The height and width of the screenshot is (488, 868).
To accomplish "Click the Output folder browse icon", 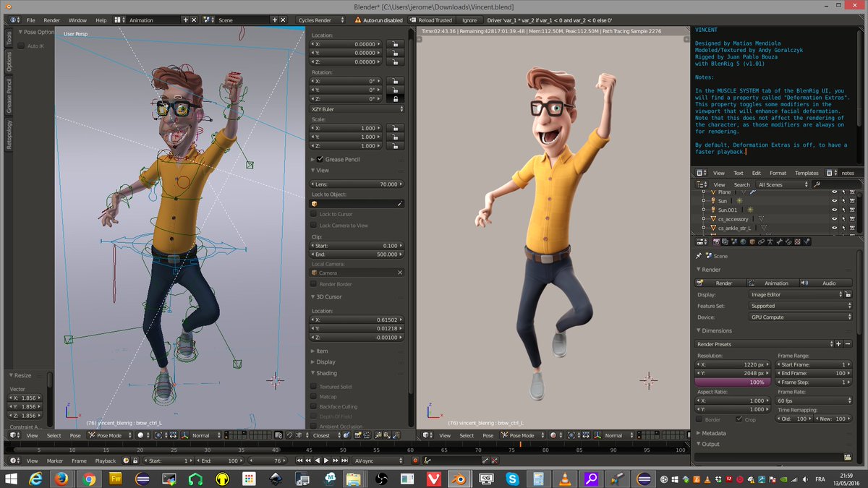I will tap(847, 456).
